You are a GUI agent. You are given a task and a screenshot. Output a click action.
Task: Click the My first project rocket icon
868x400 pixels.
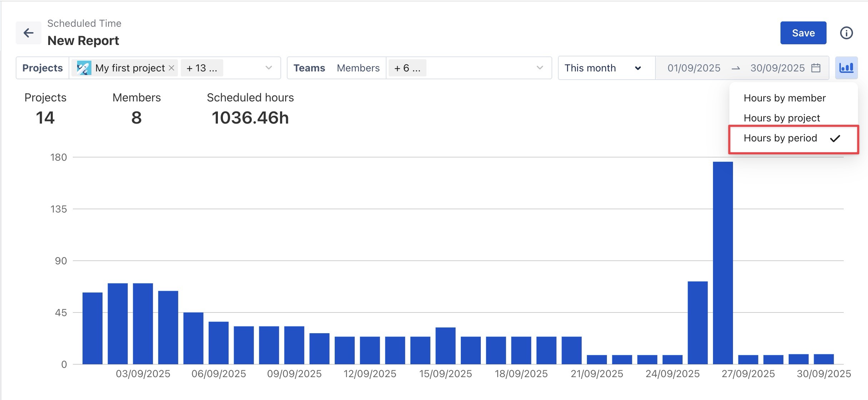(84, 68)
